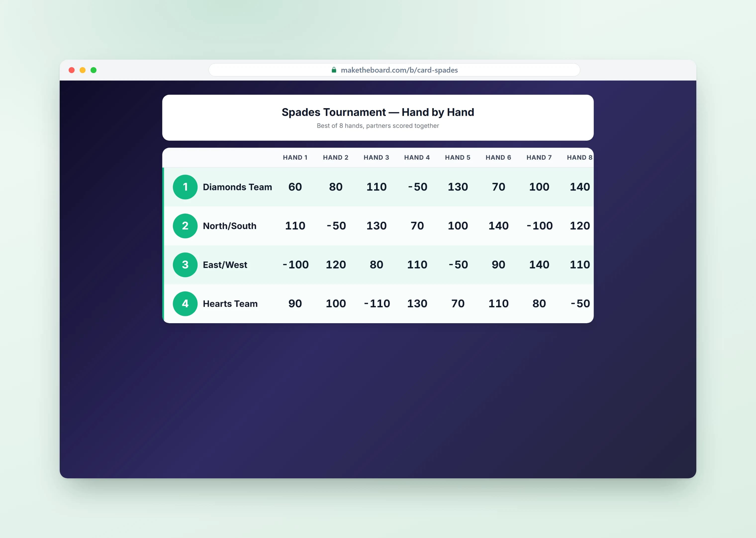This screenshot has height=538, width=756.
Task: Click North/South Hand 3 score 130
Action: 376,226
